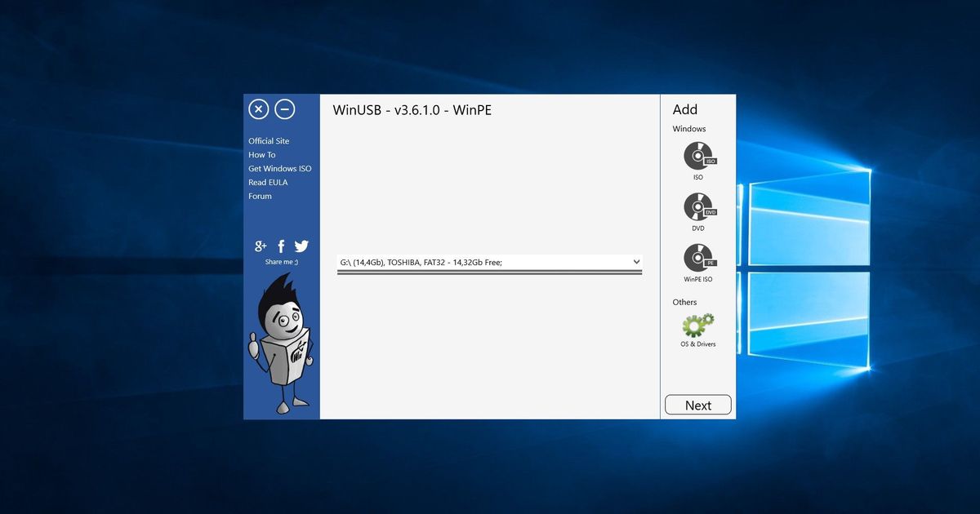980x514 pixels.
Task: Open the Get Windows ISO link
Action: pos(280,169)
